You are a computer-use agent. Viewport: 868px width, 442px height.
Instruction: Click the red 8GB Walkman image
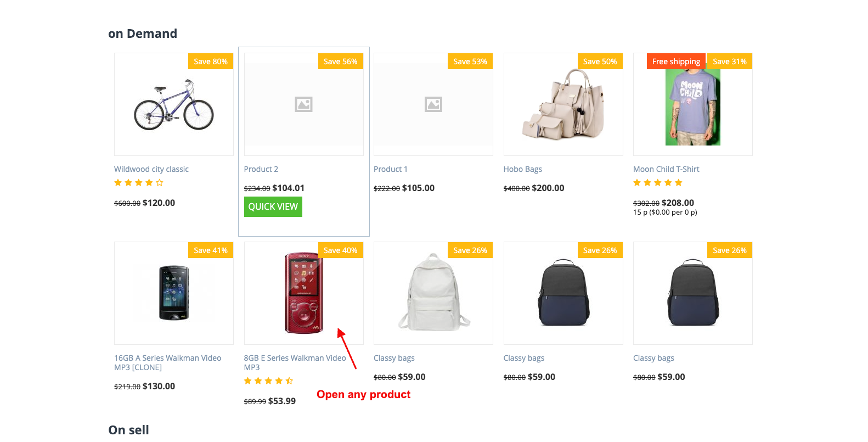[303, 293]
